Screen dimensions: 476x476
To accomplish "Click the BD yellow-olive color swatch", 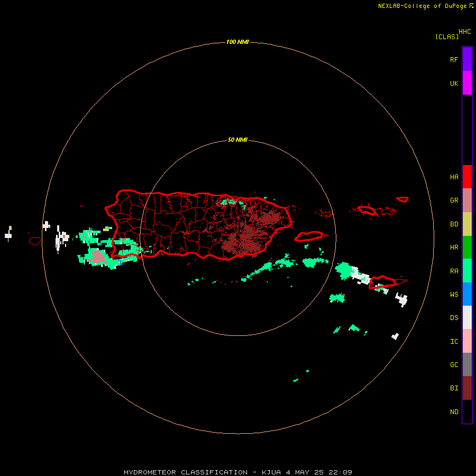I will point(467,224).
